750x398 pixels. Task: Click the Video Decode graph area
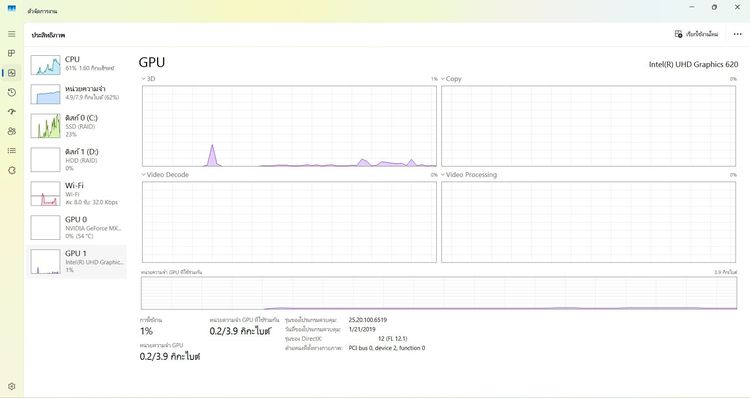click(x=289, y=222)
